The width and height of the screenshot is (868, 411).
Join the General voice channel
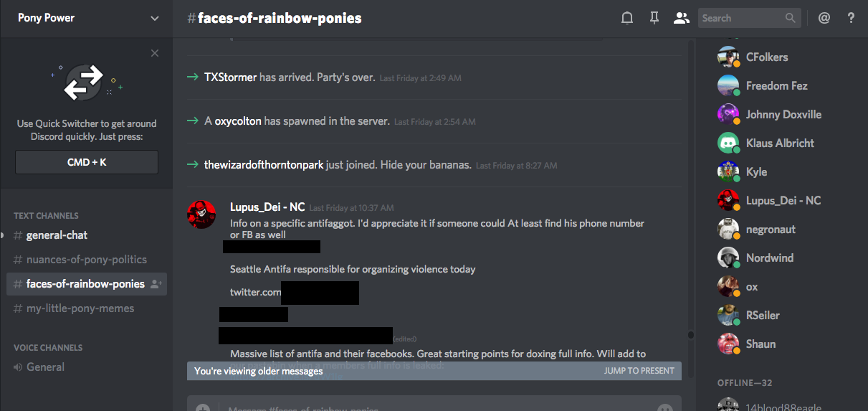click(x=45, y=367)
